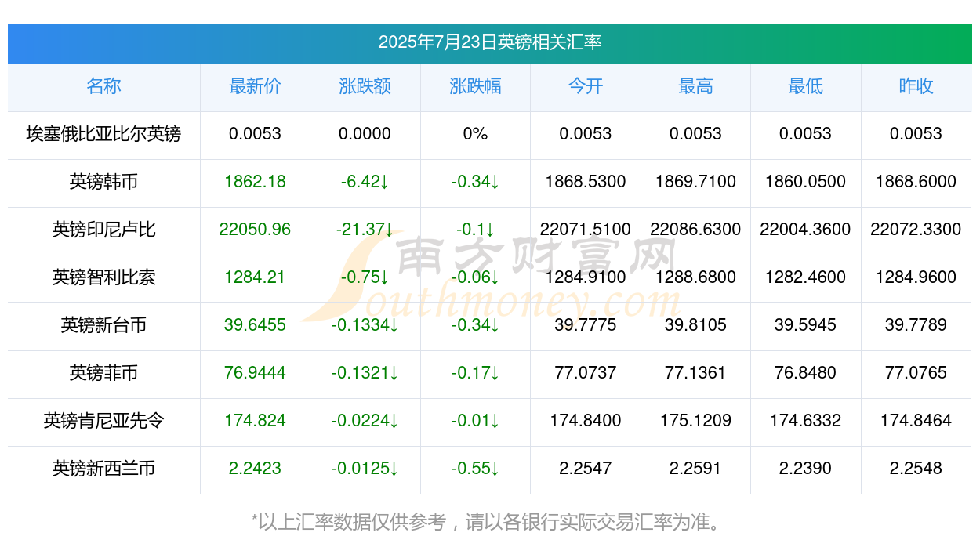This screenshot has width=980, height=547.
Task: Click change percent -0.01↓
Action: [x=475, y=421]
